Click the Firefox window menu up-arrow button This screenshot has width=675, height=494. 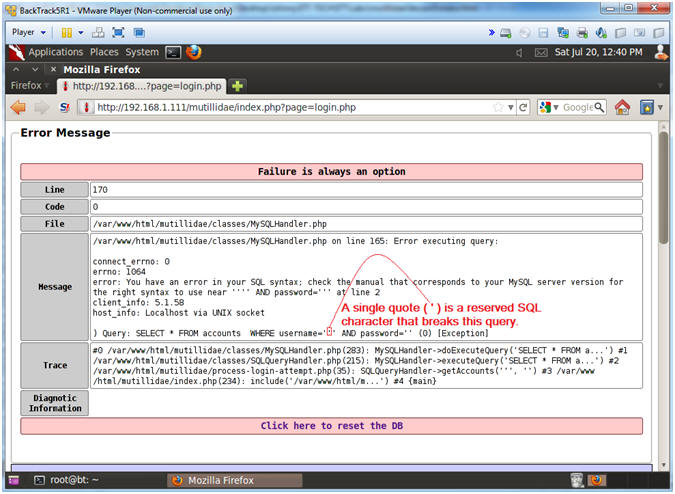click(x=16, y=69)
